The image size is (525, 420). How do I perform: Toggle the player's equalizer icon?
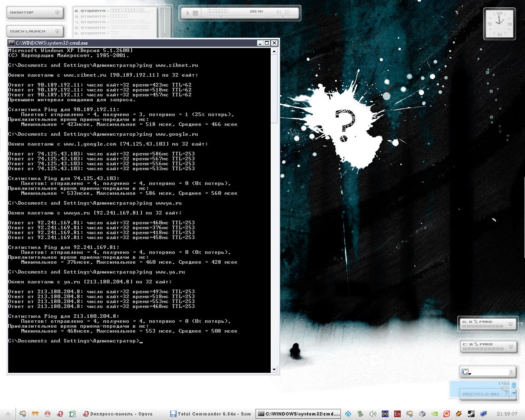[x=279, y=13]
